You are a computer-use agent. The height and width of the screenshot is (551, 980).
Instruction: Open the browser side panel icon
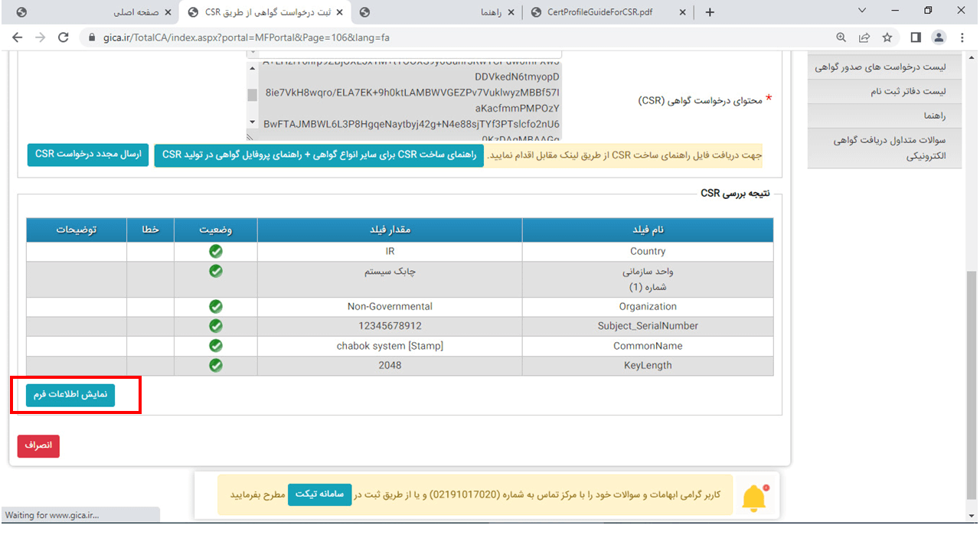[916, 37]
